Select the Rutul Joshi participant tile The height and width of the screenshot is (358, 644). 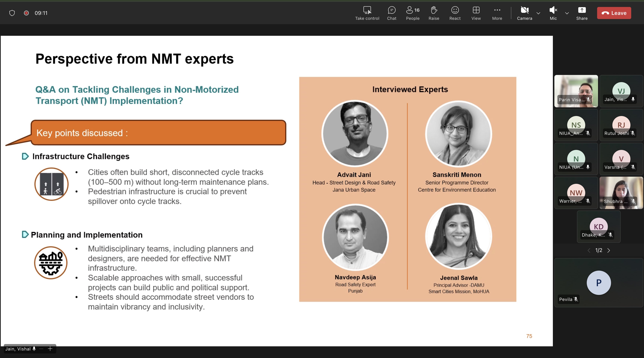point(621,125)
